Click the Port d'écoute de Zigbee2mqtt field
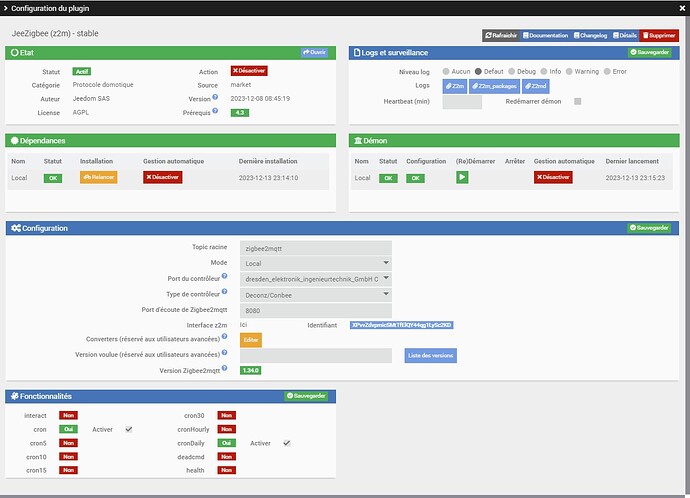This screenshot has width=690, height=498. [x=316, y=311]
